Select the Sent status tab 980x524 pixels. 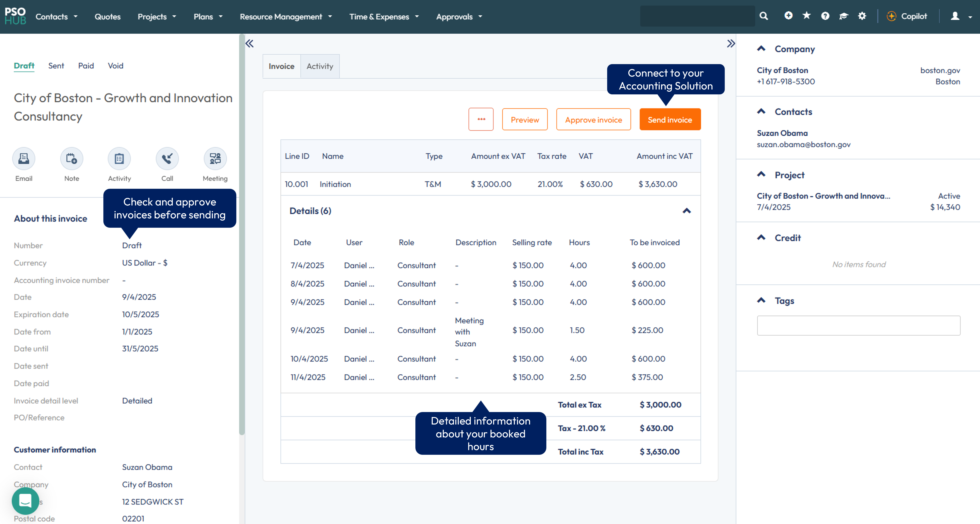point(56,66)
